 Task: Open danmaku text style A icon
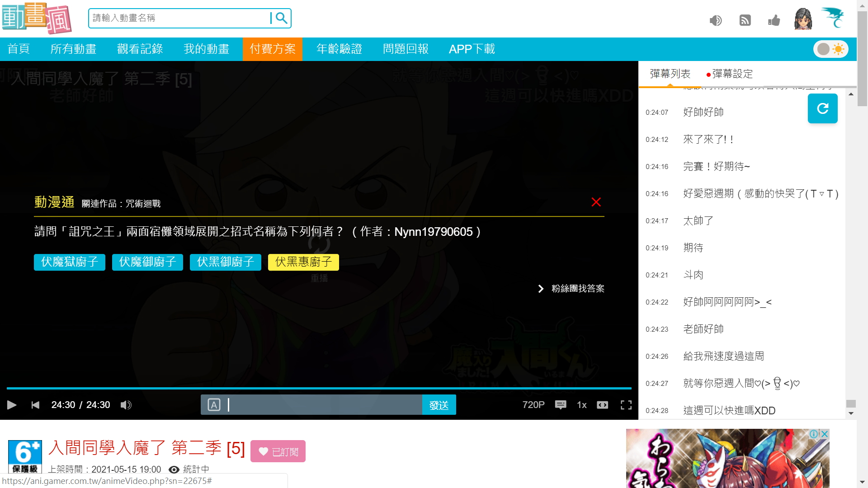214,405
